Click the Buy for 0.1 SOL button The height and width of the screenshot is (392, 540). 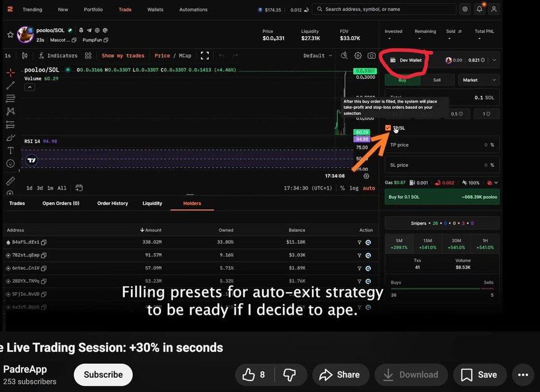click(442, 197)
